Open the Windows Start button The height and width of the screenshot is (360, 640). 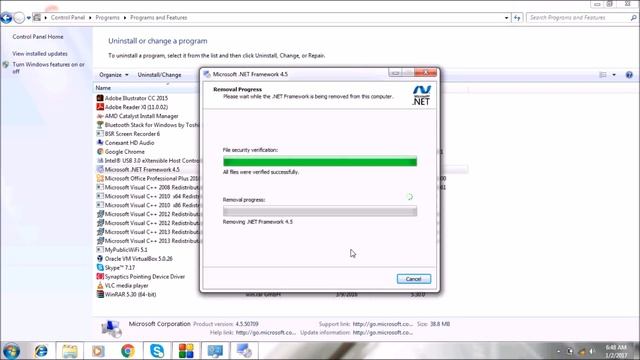11,351
